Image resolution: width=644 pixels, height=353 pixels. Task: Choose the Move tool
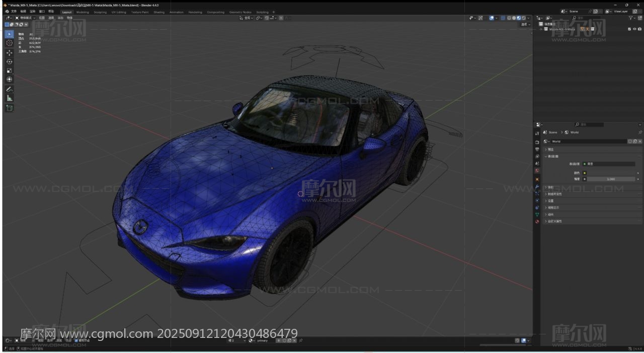point(9,52)
